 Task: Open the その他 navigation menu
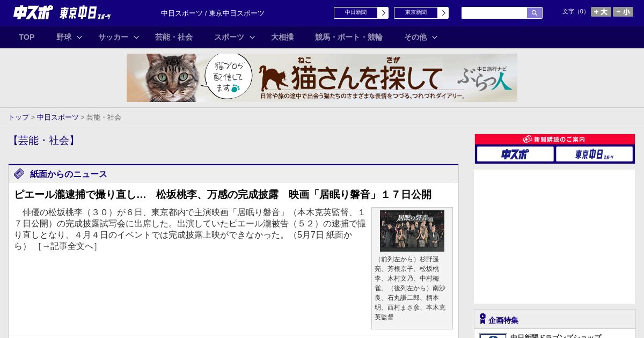coord(415,37)
